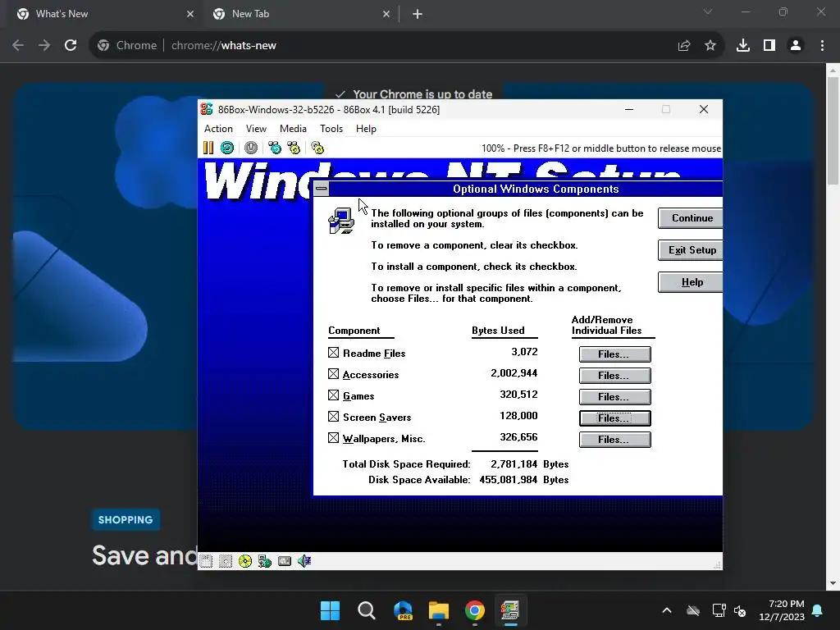Open Chrome downloads icon
The width and height of the screenshot is (840, 630).
pyautogui.click(x=743, y=46)
